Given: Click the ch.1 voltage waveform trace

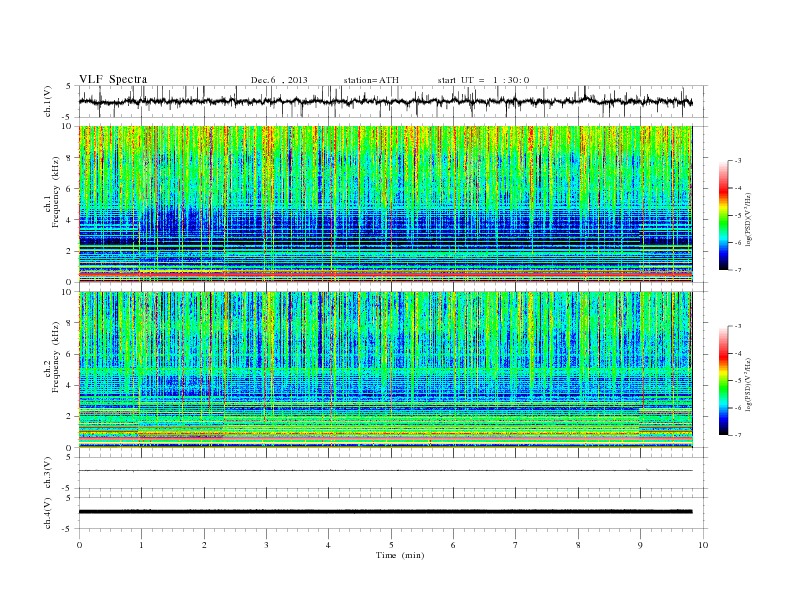Looking at the screenshot, I should (385, 102).
